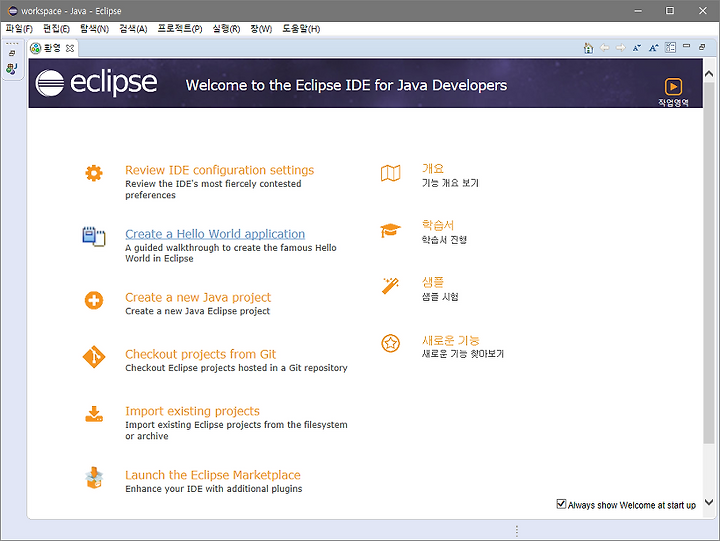
Task: Open the 프로젝트(P) menu
Action: pyautogui.click(x=180, y=29)
